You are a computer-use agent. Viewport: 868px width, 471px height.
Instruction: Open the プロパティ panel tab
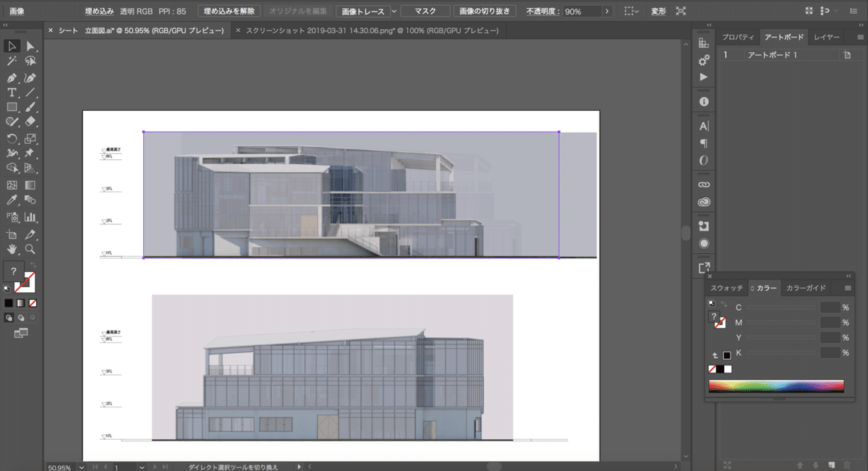click(x=739, y=37)
